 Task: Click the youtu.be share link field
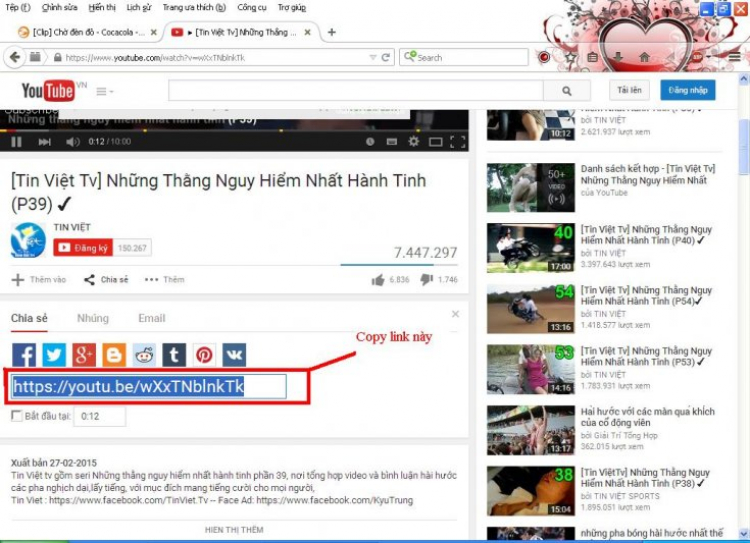pyautogui.click(x=149, y=387)
